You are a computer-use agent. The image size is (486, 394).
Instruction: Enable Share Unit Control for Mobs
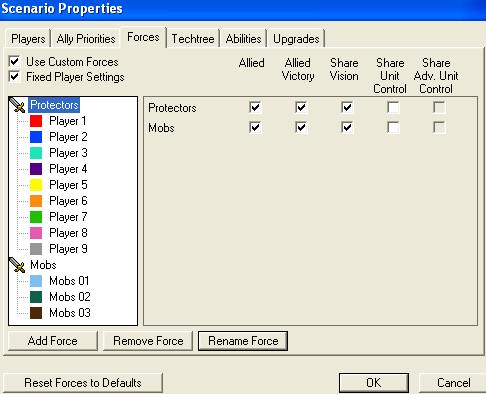[x=393, y=127]
